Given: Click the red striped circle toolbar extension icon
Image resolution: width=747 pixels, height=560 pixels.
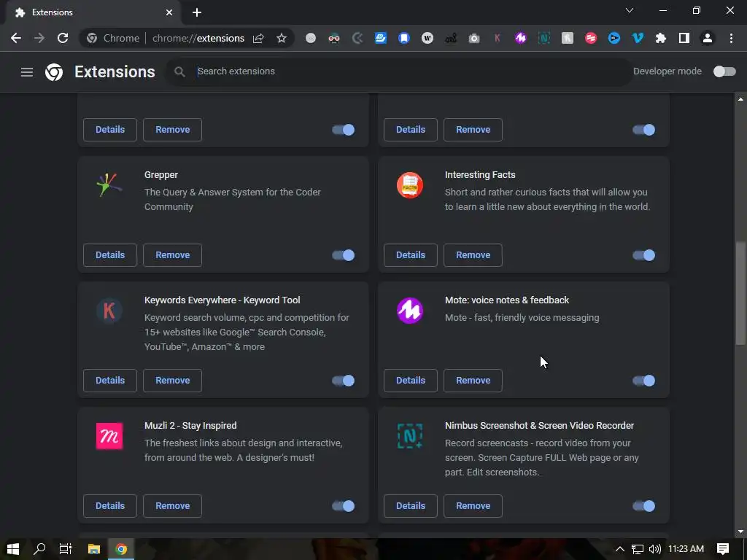Looking at the screenshot, I should pos(591,38).
